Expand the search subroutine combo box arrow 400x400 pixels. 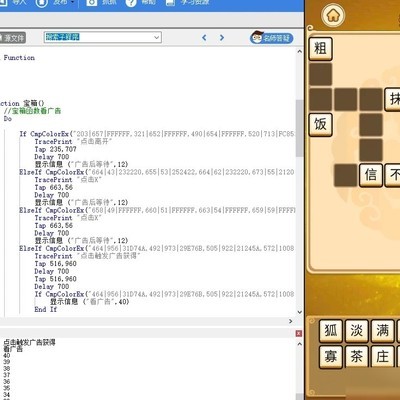[157, 37]
